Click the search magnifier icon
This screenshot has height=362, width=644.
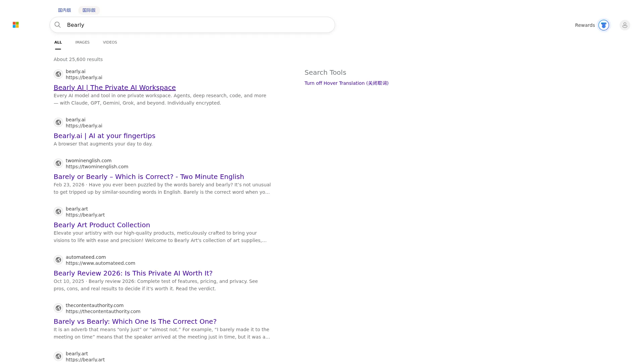[58, 25]
